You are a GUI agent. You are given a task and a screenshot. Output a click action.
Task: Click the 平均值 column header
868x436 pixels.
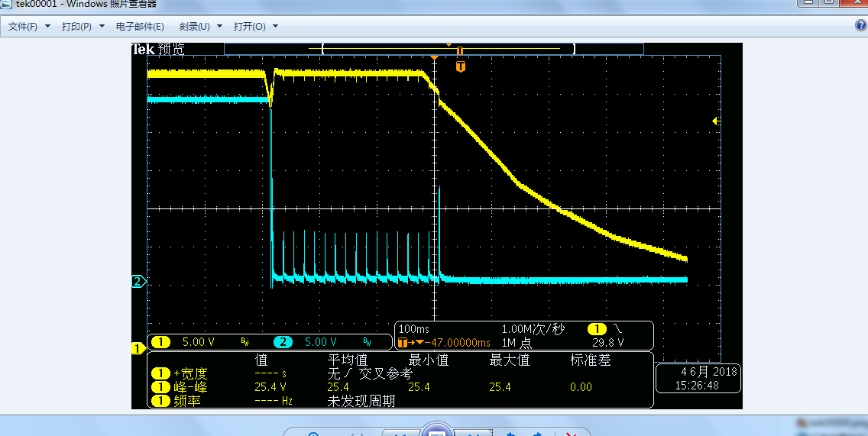click(x=348, y=360)
